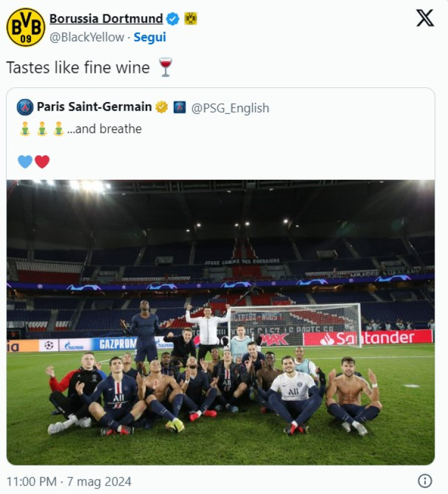Image resolution: width=448 pixels, height=494 pixels.
Task: Open Borussia Dortmund's round BVB avatar
Action: click(26, 27)
